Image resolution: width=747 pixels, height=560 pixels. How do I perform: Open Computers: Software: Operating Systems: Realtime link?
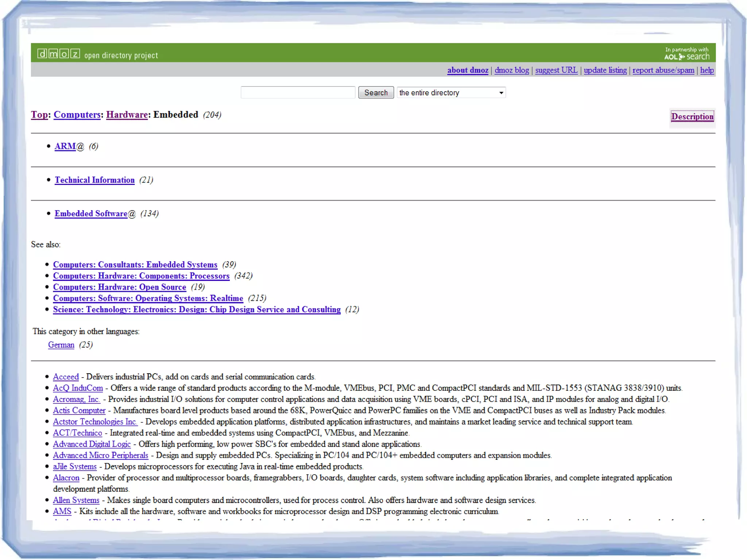click(148, 298)
